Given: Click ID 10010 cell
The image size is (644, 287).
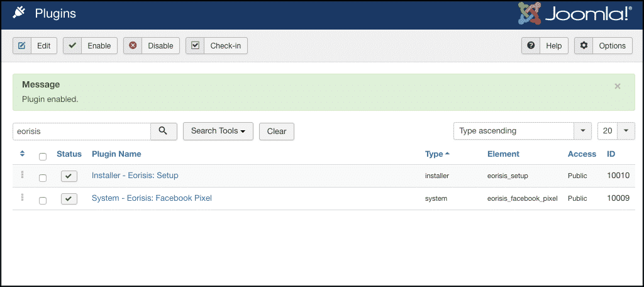Looking at the screenshot, I should pos(618,176).
